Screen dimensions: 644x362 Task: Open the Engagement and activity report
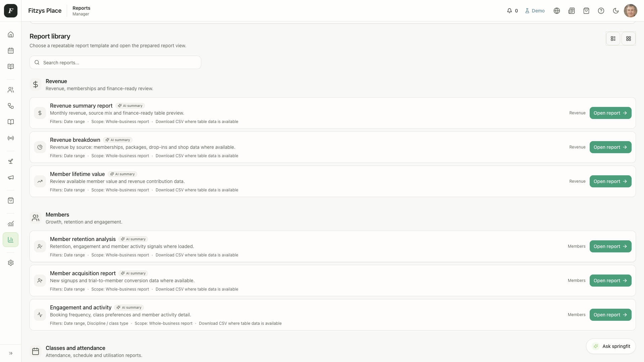pos(610,315)
